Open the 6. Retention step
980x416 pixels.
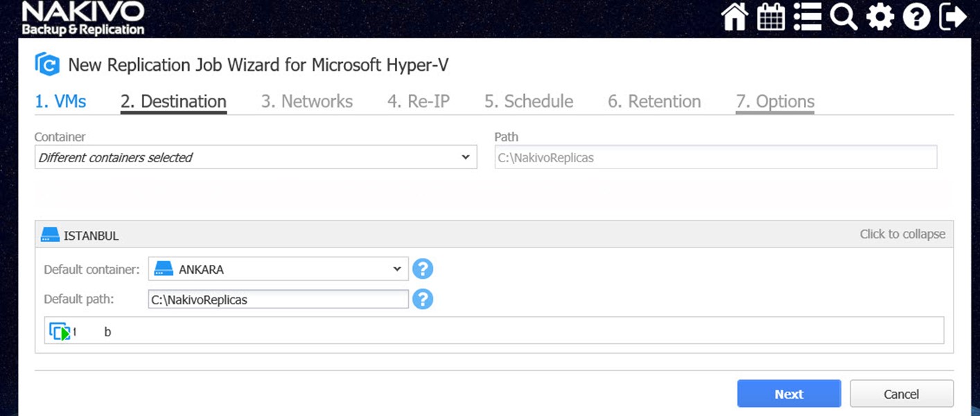pyautogui.click(x=654, y=101)
